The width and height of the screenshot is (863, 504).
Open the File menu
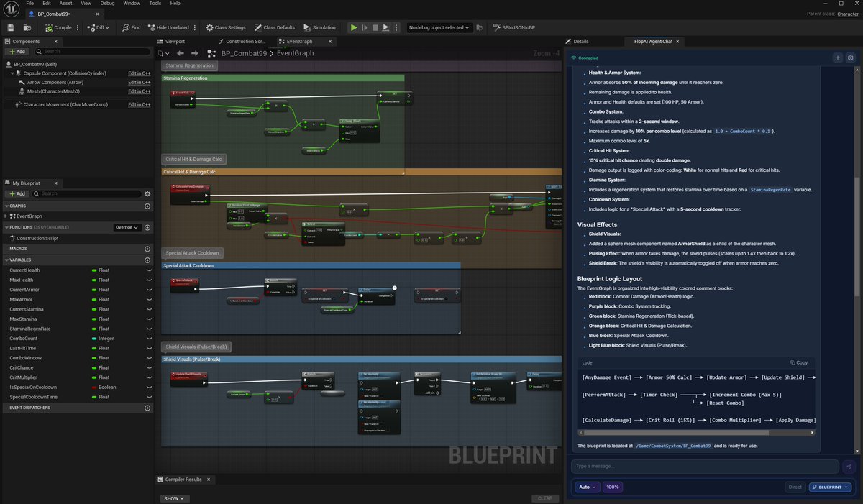click(30, 3)
